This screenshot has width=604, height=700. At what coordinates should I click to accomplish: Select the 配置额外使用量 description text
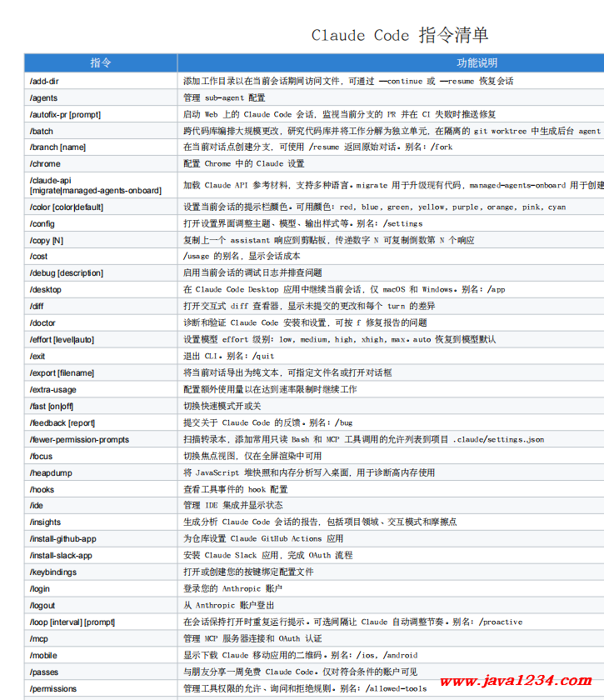pos(270,389)
